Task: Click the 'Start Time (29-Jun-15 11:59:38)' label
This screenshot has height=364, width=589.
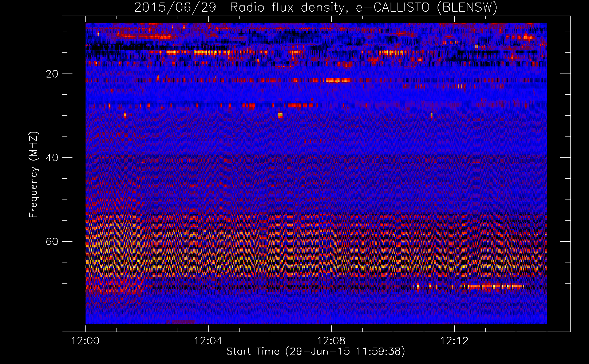Action: 316,352
